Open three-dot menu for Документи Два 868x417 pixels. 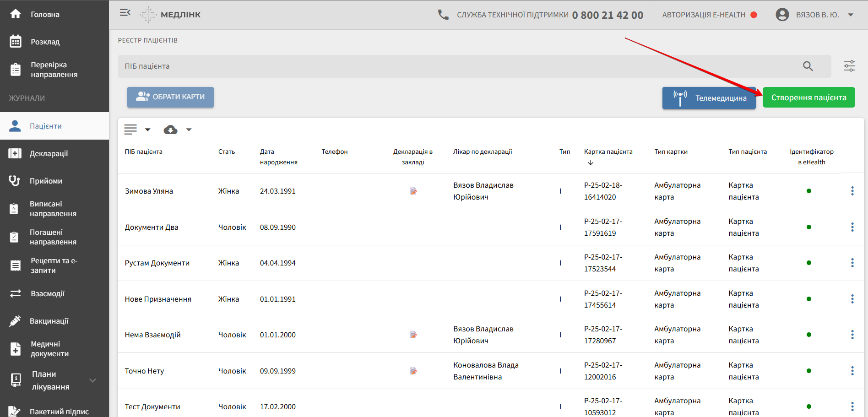(x=852, y=227)
